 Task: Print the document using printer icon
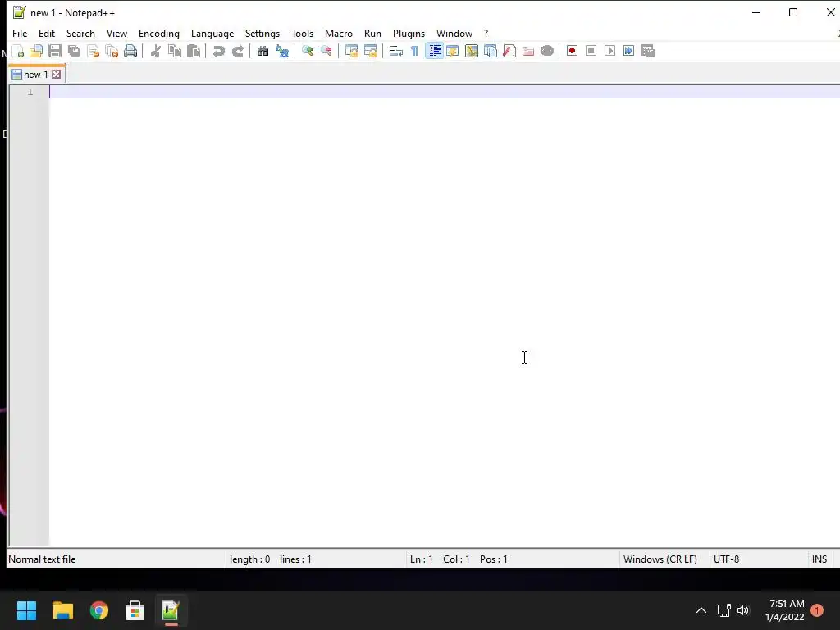tap(130, 51)
